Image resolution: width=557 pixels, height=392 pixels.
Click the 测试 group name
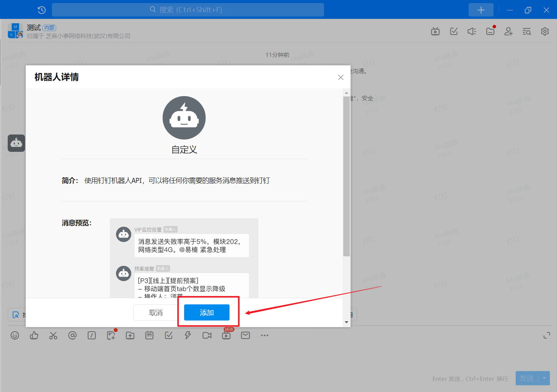coord(34,28)
